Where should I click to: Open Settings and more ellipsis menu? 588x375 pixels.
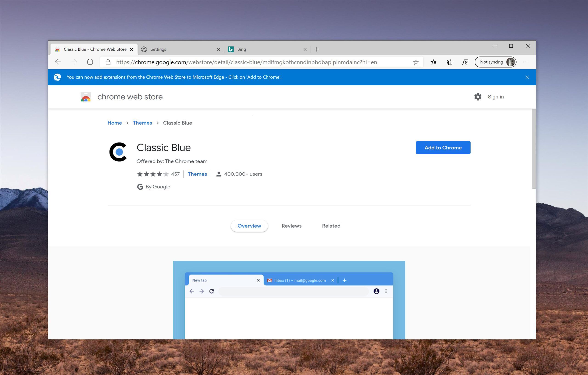tap(526, 62)
